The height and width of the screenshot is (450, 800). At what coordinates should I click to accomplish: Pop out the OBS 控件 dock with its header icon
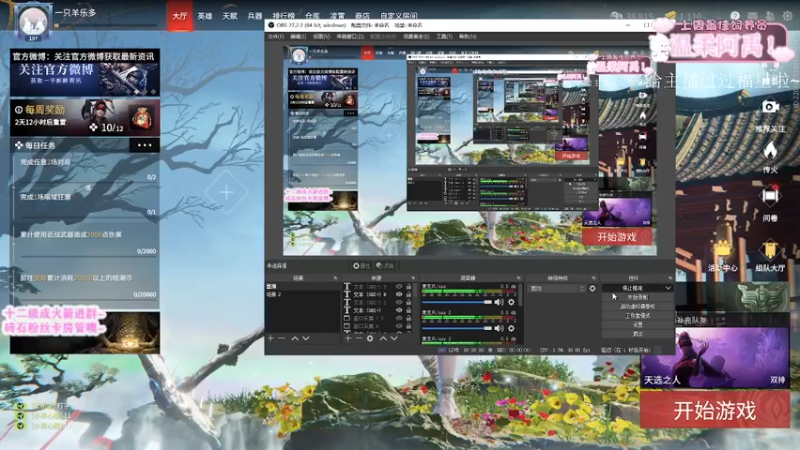click(669, 278)
